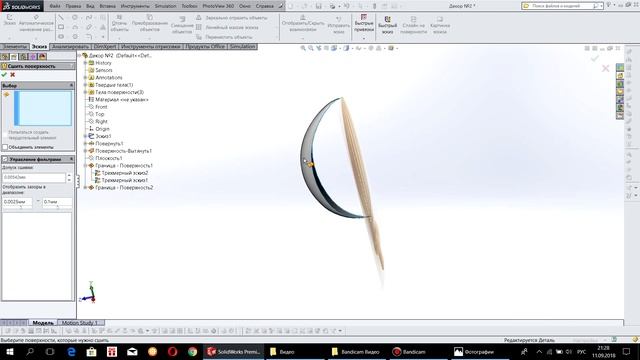The height and width of the screenshot is (360, 640).
Task: Confirm Knit Surface with green checkmark
Action: [4, 75]
